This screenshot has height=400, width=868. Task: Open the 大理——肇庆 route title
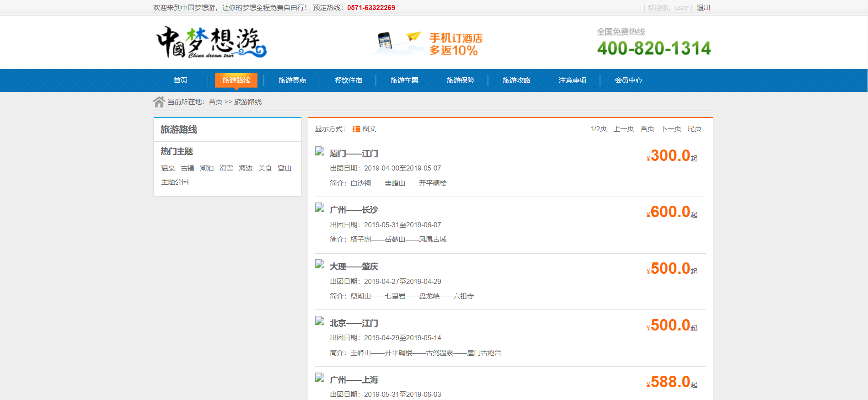tap(354, 267)
